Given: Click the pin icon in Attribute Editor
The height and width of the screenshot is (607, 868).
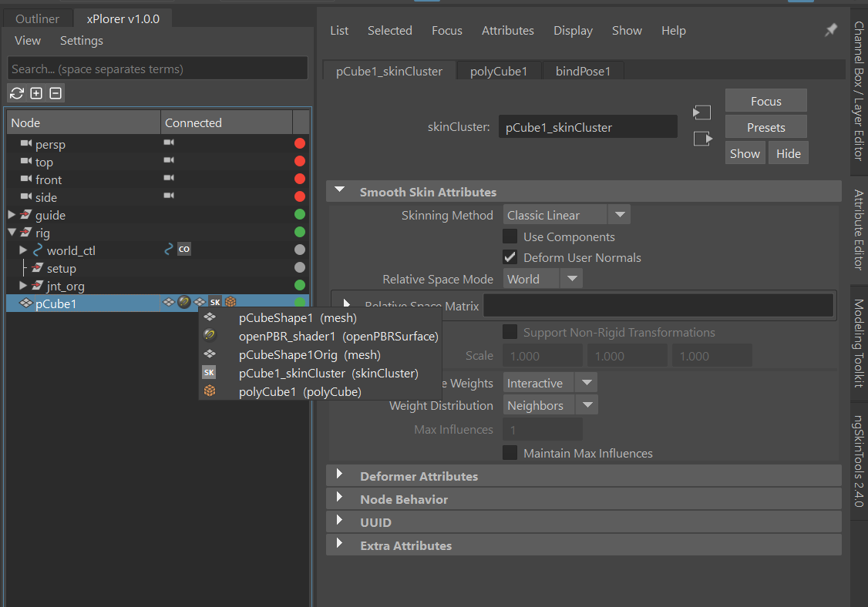Looking at the screenshot, I should [x=830, y=30].
